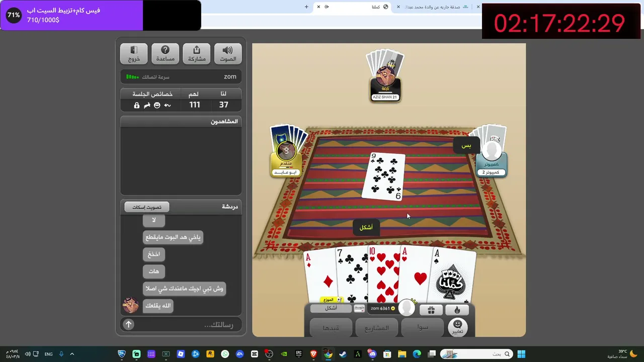
Task: Click the chat sender avatar beside الله يقلعك
Action: click(x=131, y=305)
